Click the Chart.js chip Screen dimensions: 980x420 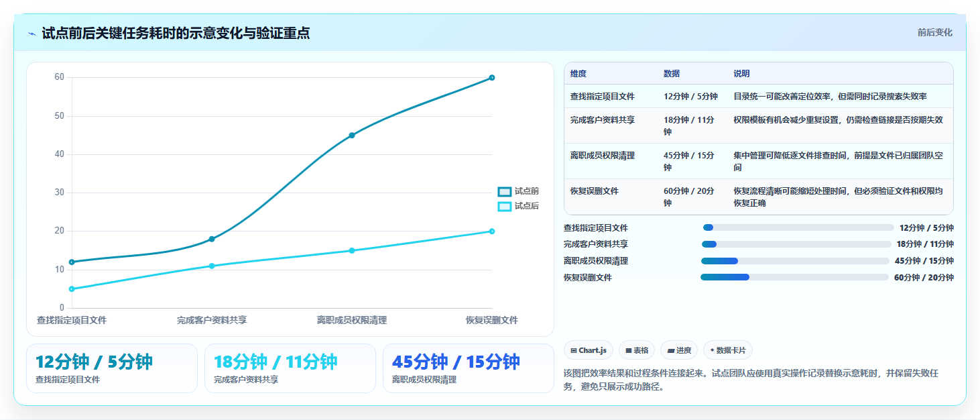(589, 350)
